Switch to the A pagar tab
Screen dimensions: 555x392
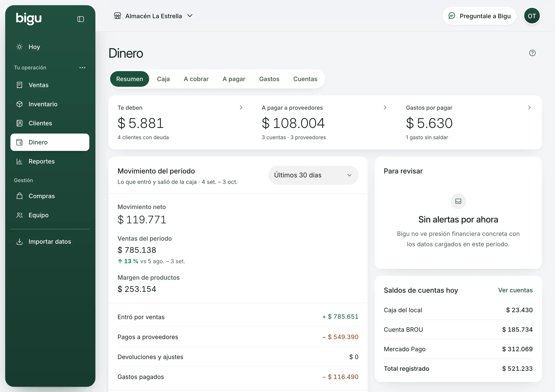234,79
